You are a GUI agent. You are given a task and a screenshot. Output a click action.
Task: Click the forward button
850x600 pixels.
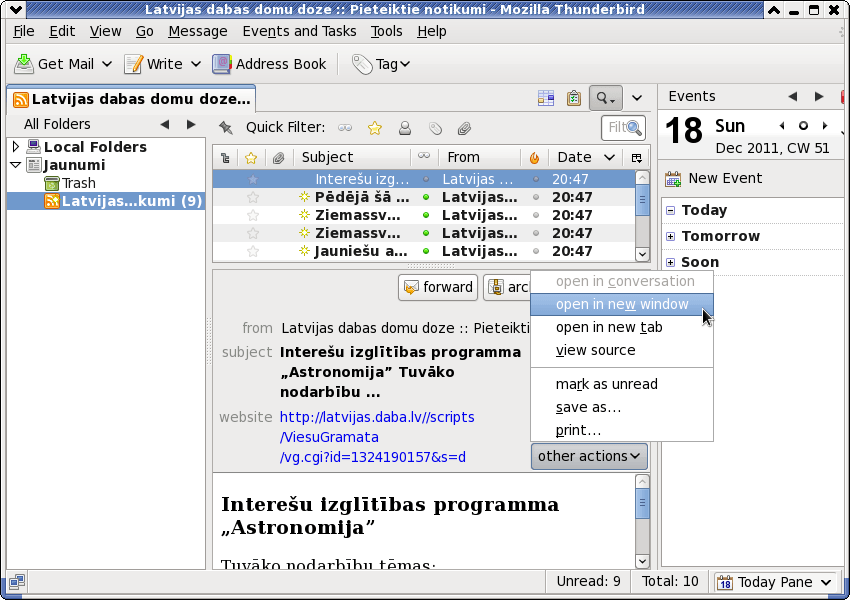(x=438, y=287)
